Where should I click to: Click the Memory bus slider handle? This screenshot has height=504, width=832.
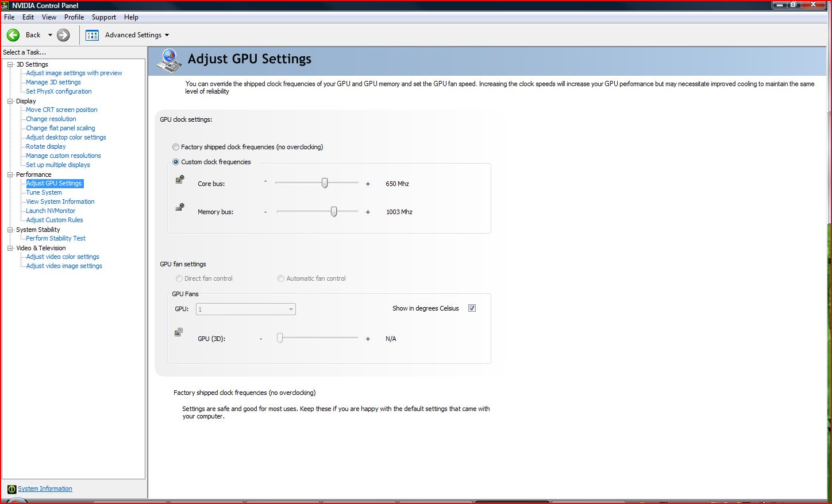click(x=334, y=211)
